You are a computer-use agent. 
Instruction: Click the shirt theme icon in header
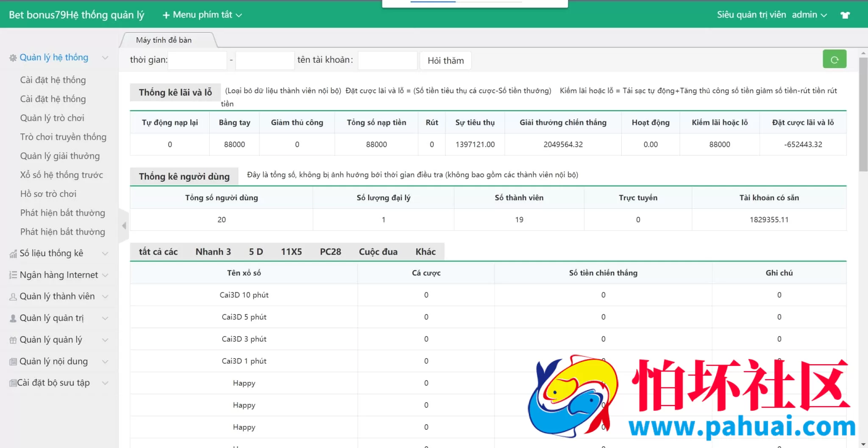pos(845,15)
